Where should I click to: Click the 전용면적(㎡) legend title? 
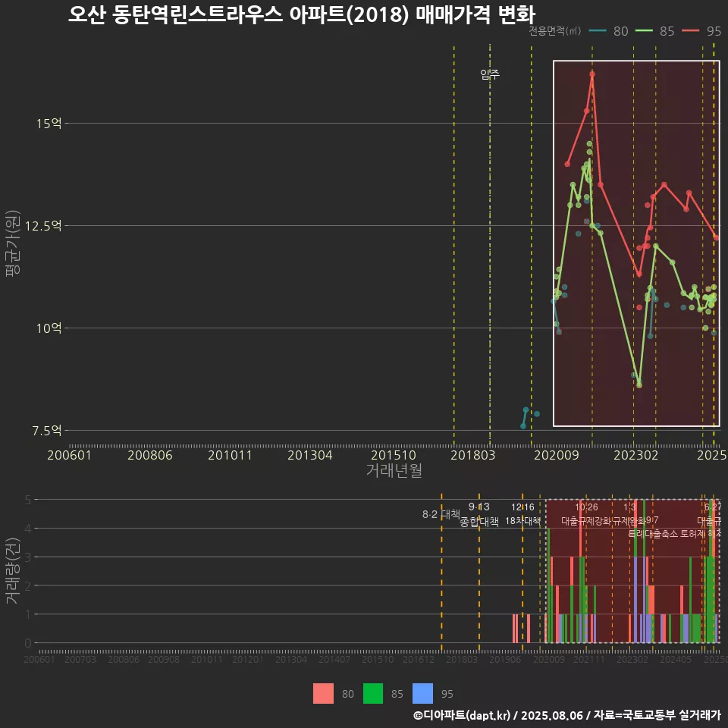[x=555, y=31]
